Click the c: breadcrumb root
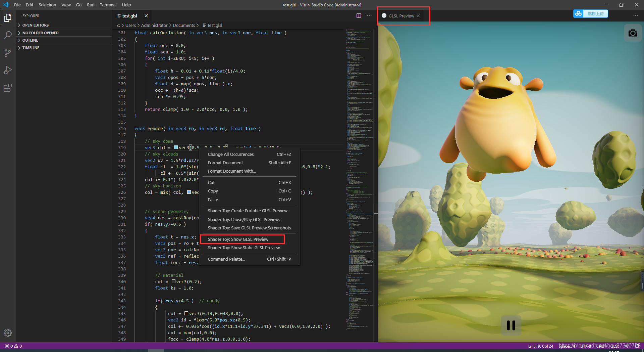 pos(118,26)
